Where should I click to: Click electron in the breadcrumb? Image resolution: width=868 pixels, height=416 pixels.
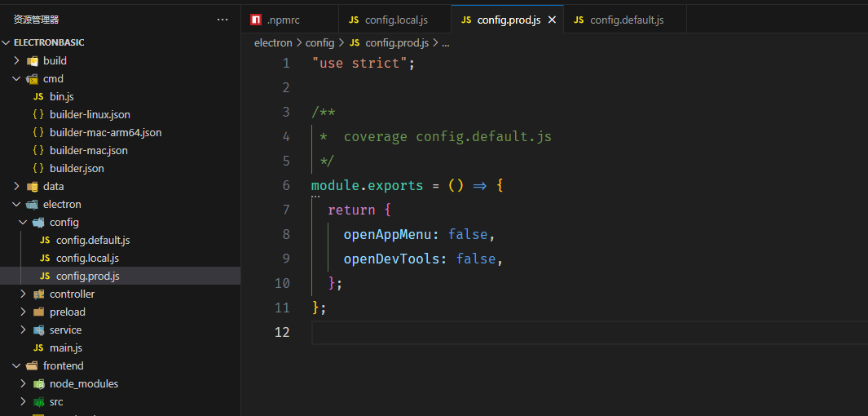[x=273, y=42]
